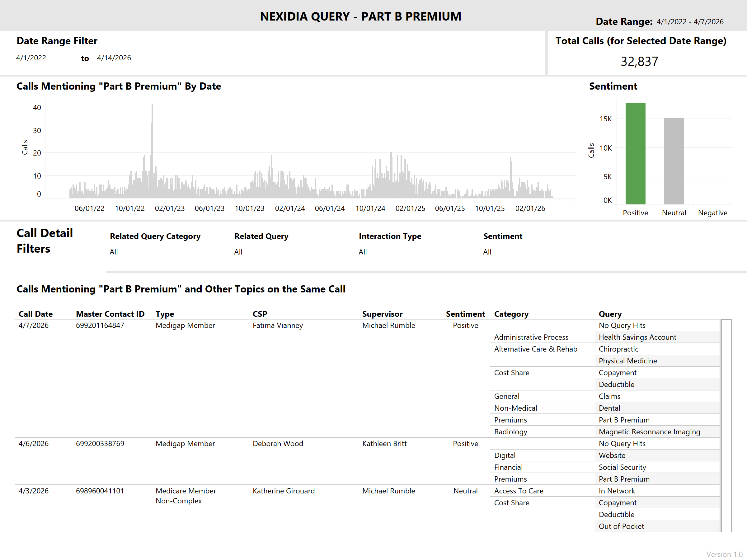Click the Negative sentiment axis label

click(712, 213)
